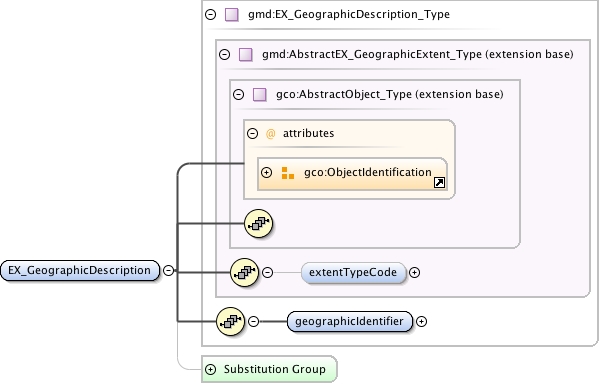Click the AbstractEX_GeographicExtent_Type complex type icon

tap(246, 54)
